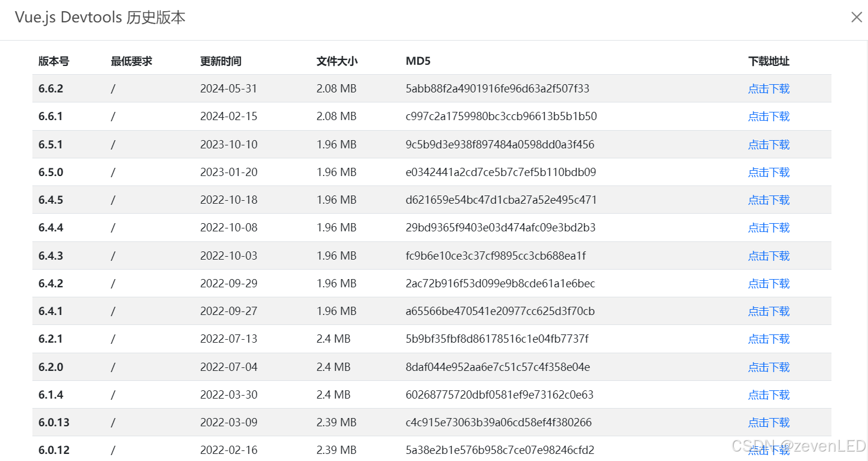Image resolution: width=868 pixels, height=461 pixels.
Task: Select version number 6.4.2 cell
Action: (51, 284)
